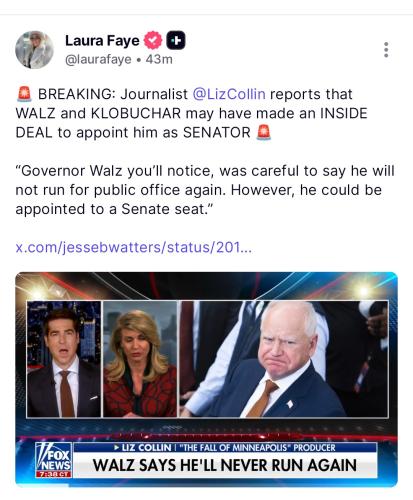Click the siren emoji before BREAKING
The width and height of the screenshot is (413, 500).
click(24, 94)
